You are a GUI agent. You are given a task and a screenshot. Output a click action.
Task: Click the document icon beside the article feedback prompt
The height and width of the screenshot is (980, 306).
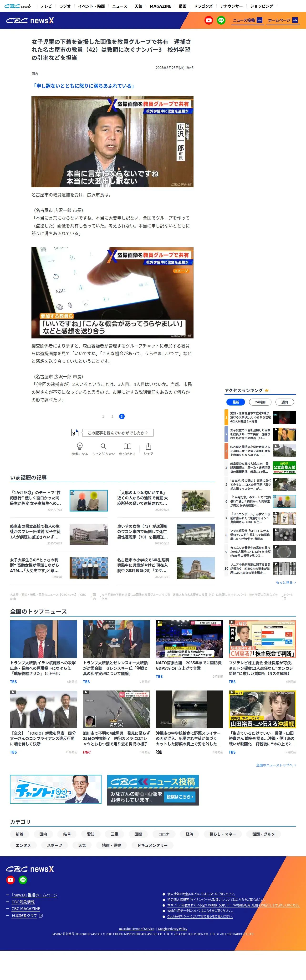[75, 432]
